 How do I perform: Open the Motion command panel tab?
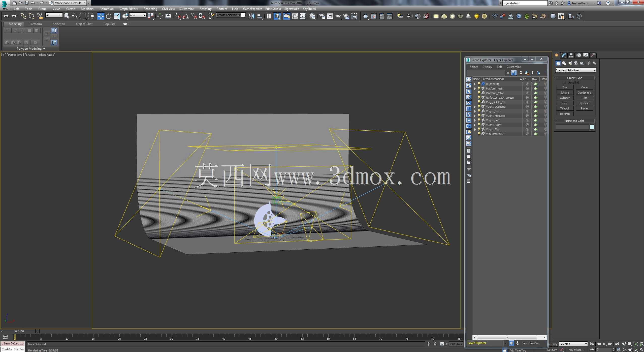tap(579, 55)
